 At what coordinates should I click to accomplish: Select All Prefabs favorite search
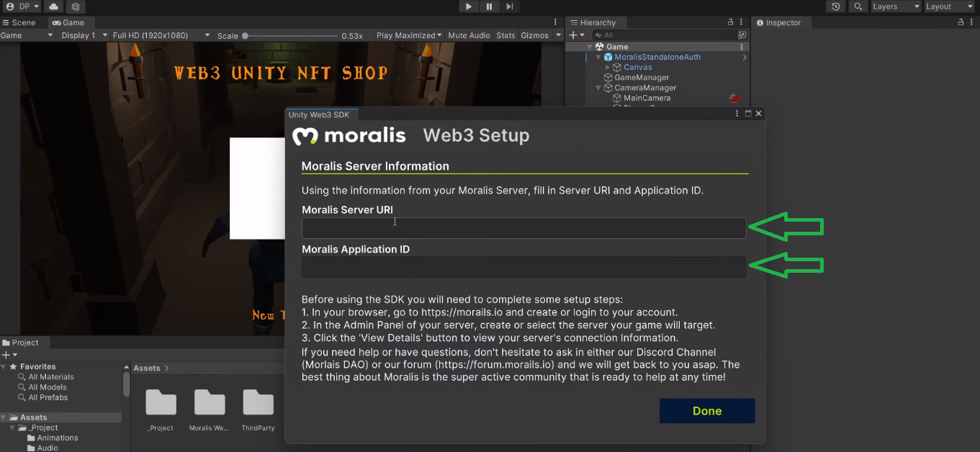[48, 397]
